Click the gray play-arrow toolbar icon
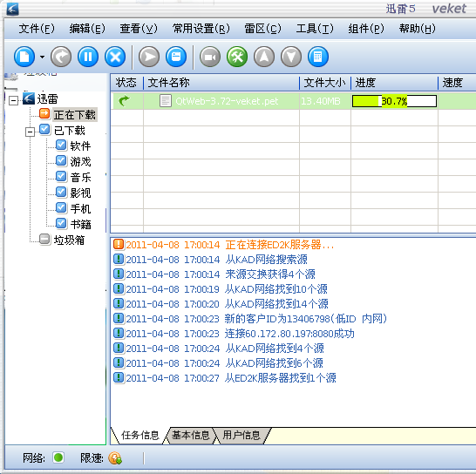 [149, 57]
